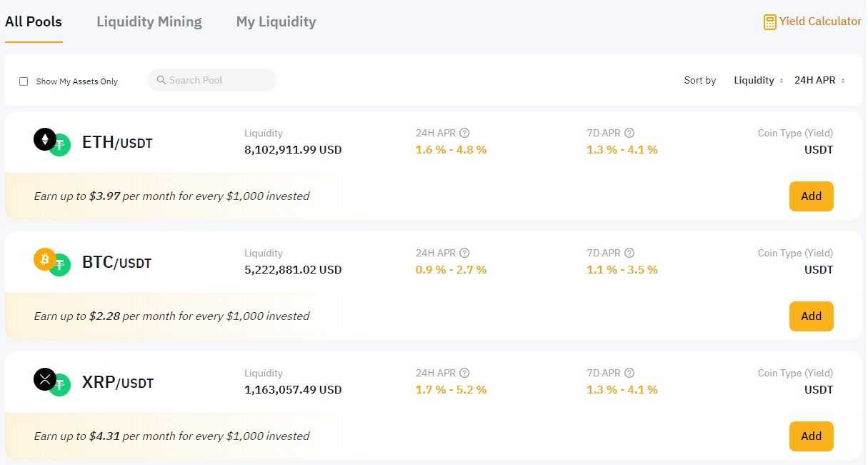Switch to the Liquidity Mining tab
This screenshot has height=465, width=868.
(x=149, y=21)
